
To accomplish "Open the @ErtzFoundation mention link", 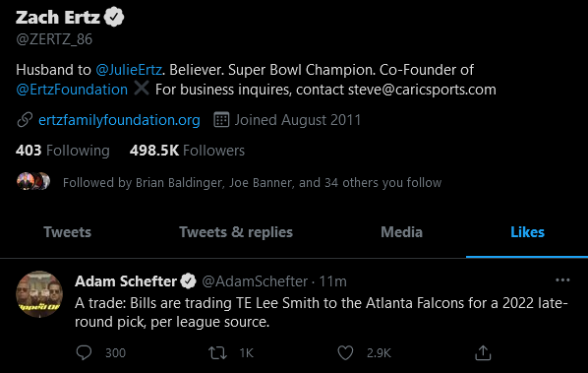I will 72,90.
